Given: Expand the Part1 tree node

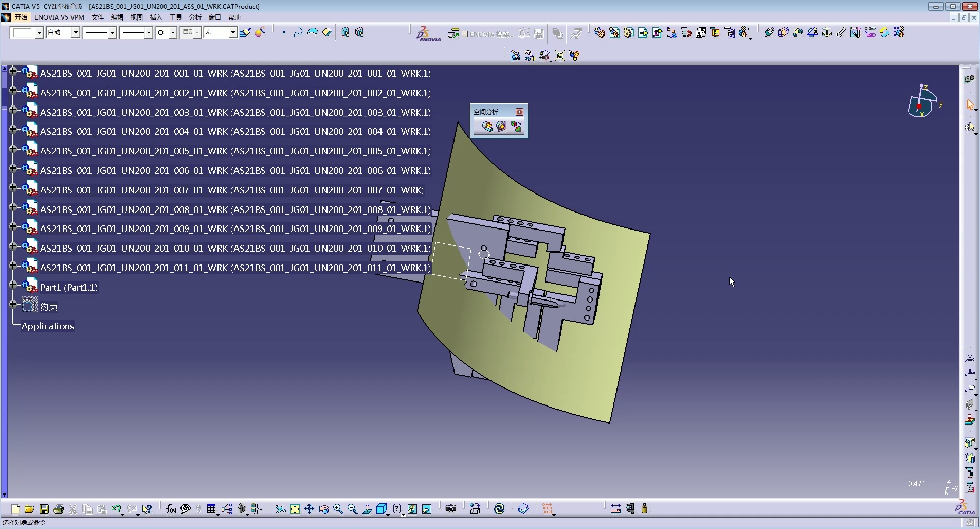Looking at the screenshot, I should click(x=13, y=285).
